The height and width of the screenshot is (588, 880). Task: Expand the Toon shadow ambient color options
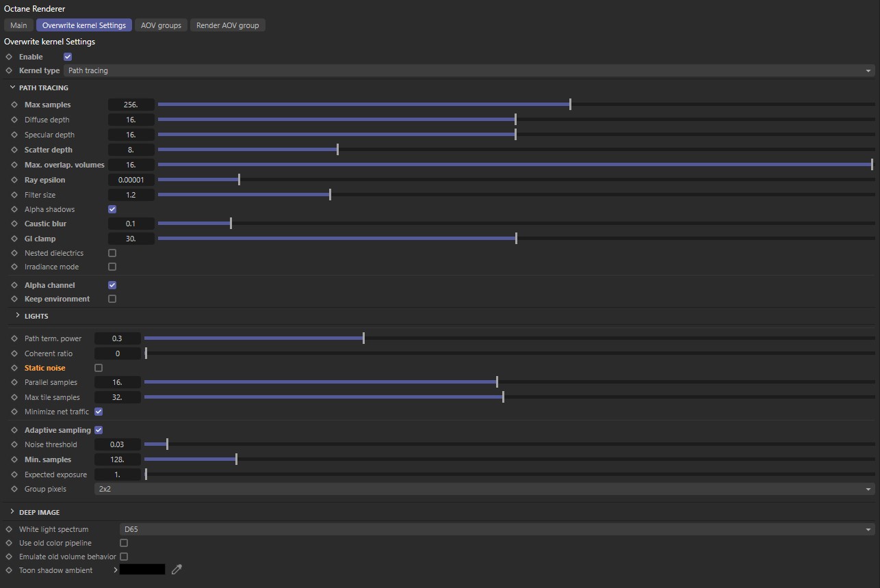115,570
